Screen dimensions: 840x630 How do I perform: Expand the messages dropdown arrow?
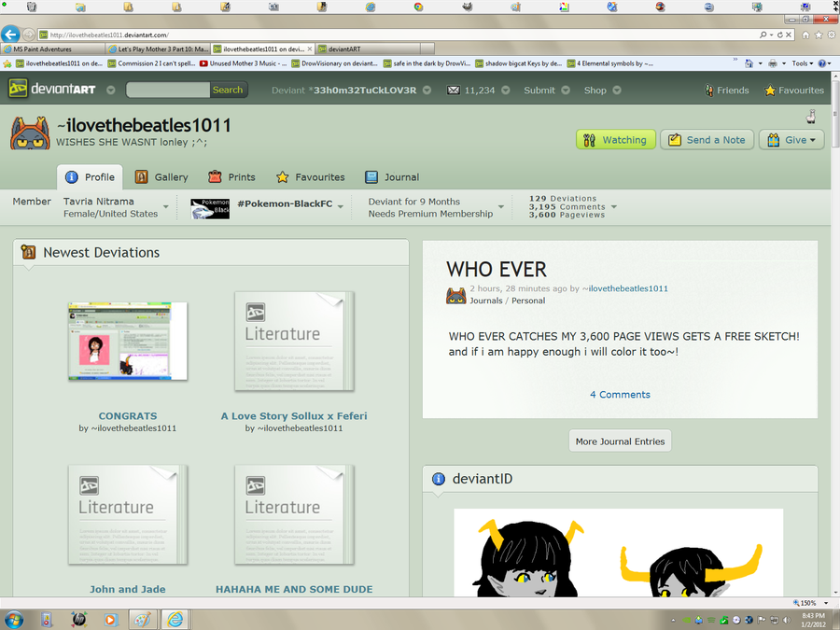[505, 90]
